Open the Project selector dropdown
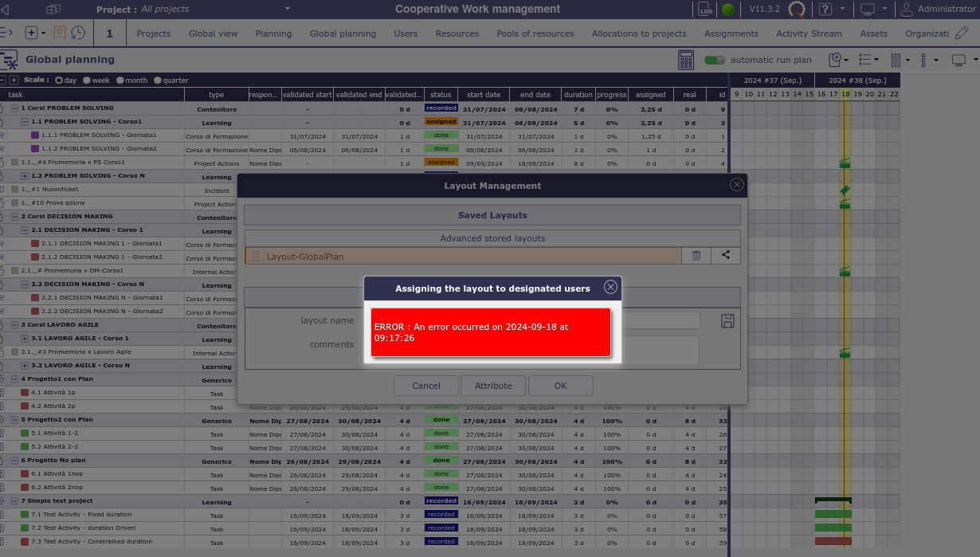 (287, 10)
